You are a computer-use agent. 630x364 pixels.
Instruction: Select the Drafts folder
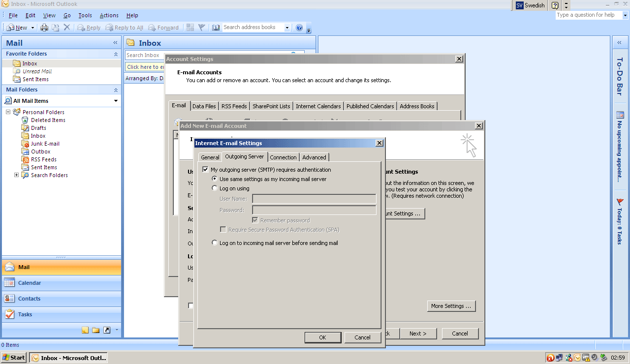tap(38, 128)
